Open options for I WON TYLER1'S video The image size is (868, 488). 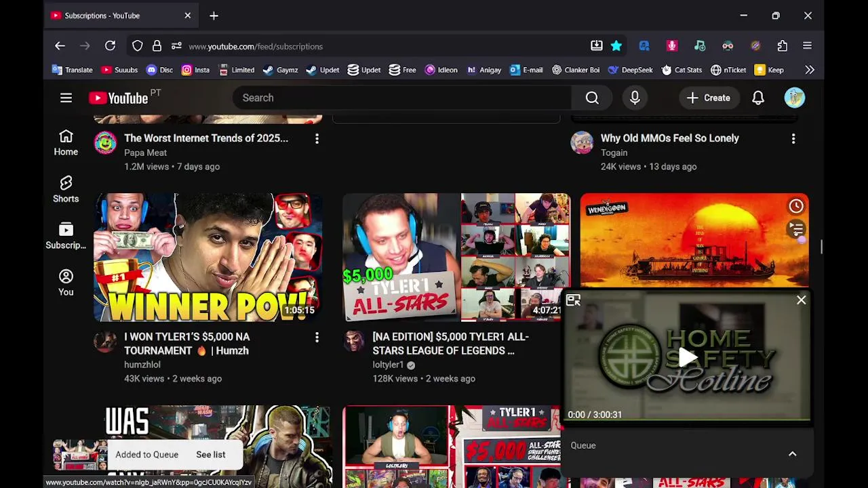tap(317, 337)
